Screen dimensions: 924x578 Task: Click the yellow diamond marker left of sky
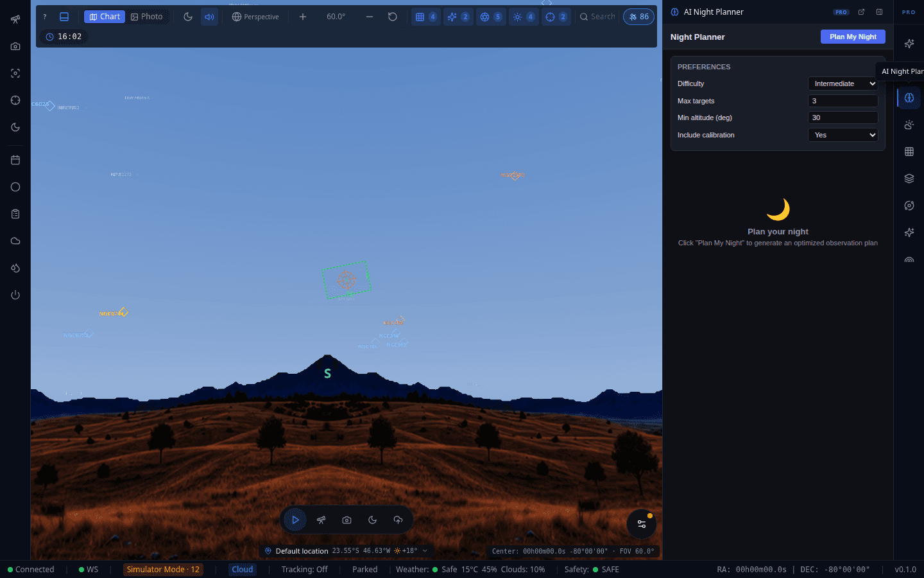point(123,312)
